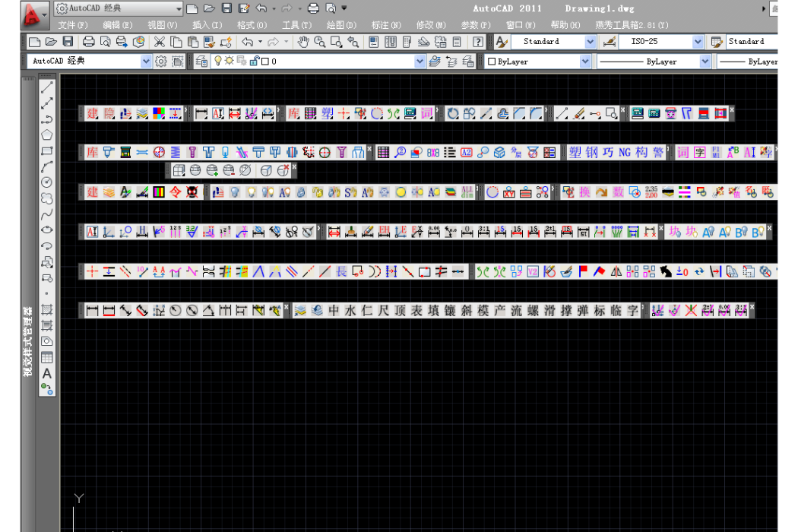Open the 文件(F) menu
The width and height of the screenshot is (798, 532).
[73, 25]
